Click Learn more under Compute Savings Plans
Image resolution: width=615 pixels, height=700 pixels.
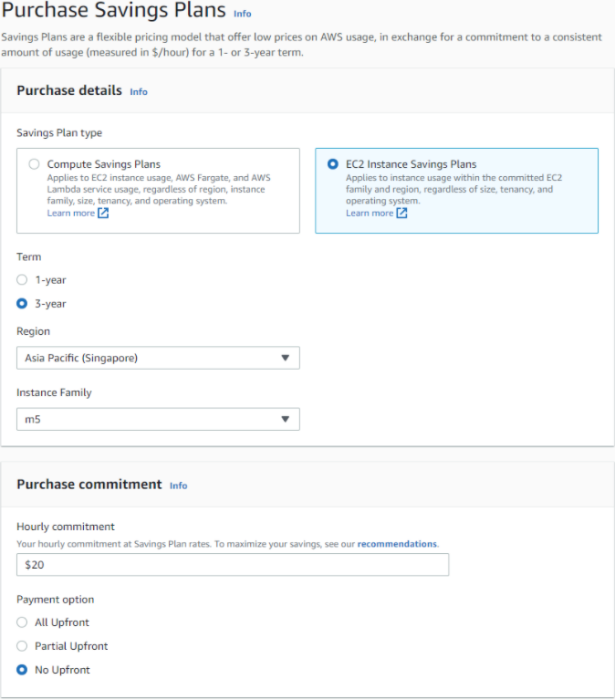click(71, 213)
